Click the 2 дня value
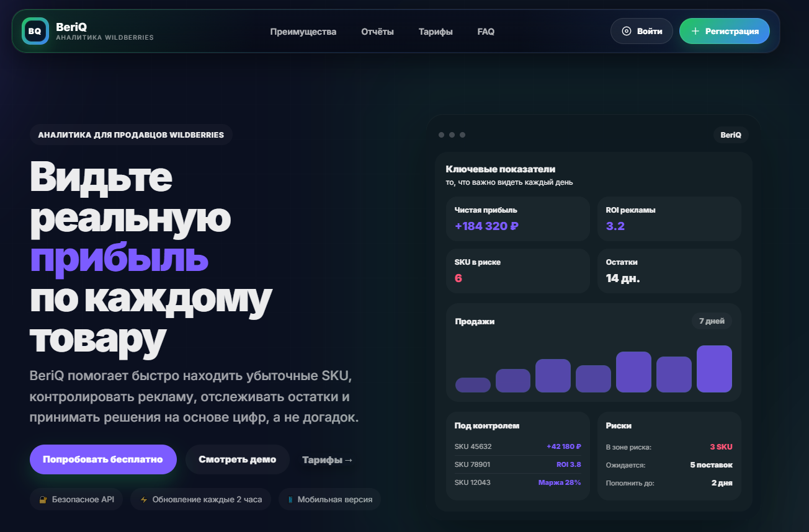The height and width of the screenshot is (532, 809). point(722,483)
